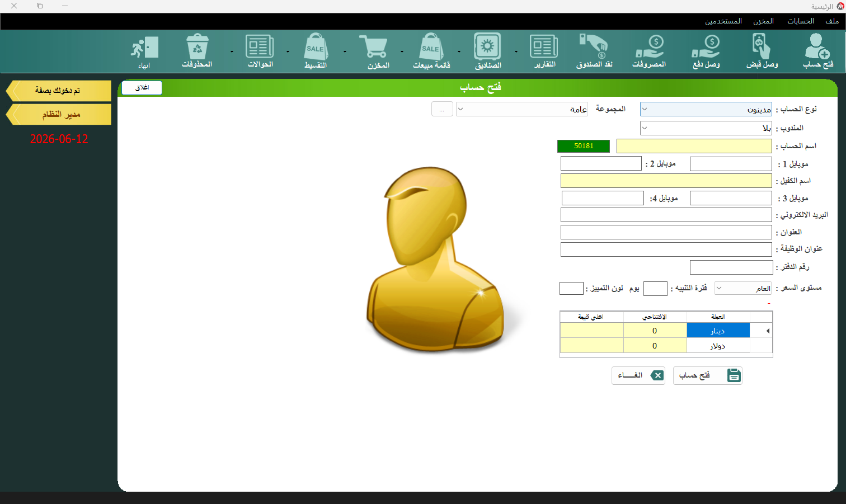Click اعلى قيمة cell in دينار row
This screenshot has width=846, height=504.
(x=592, y=331)
